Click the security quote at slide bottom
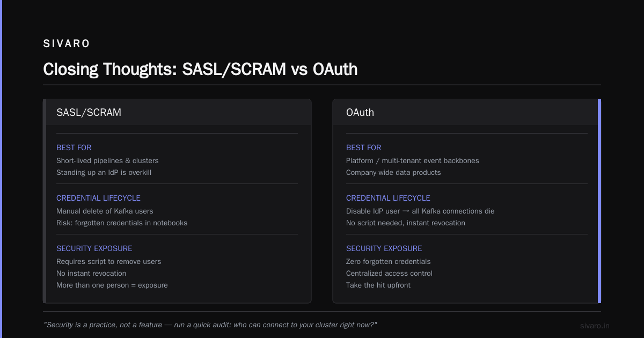The width and height of the screenshot is (644, 338). [210, 325]
